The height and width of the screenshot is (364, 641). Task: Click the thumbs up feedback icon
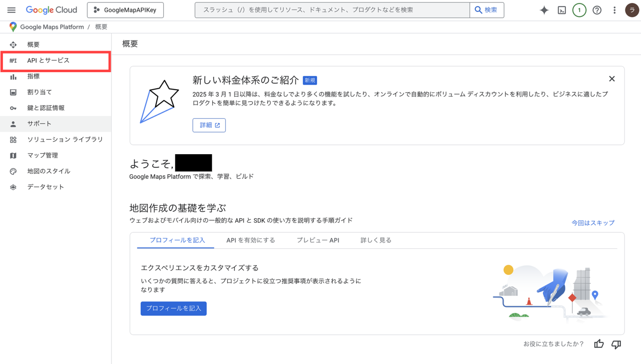599,344
